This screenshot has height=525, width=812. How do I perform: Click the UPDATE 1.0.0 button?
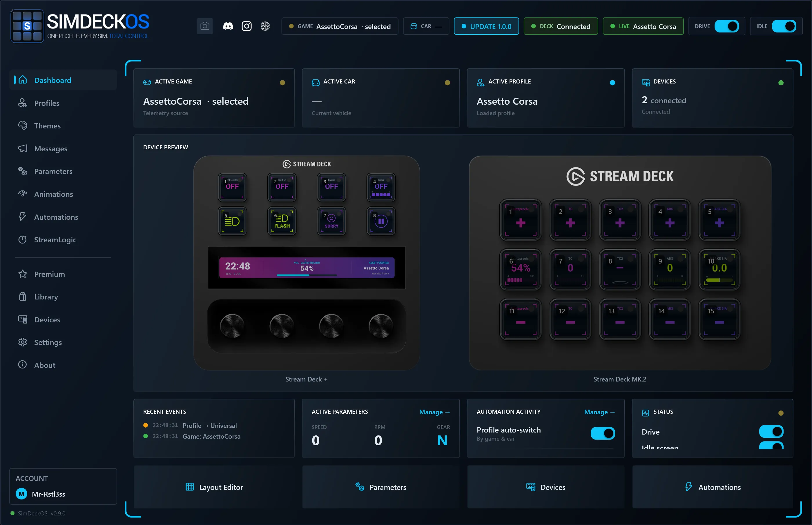(486, 26)
